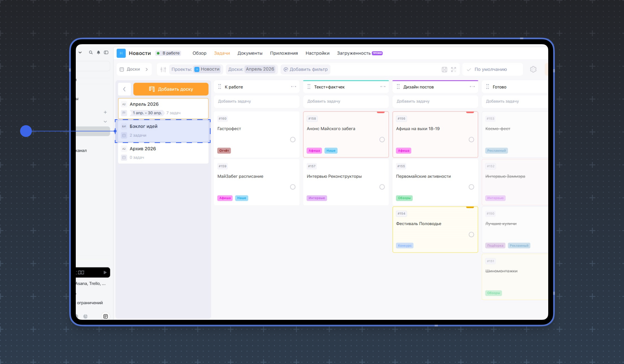Save the filter via floppy disk icon

(x=444, y=69)
